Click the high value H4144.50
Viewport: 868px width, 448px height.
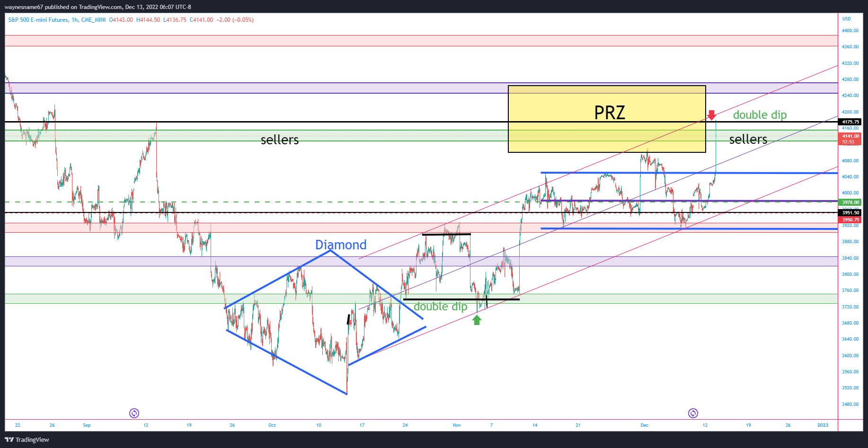pos(148,20)
